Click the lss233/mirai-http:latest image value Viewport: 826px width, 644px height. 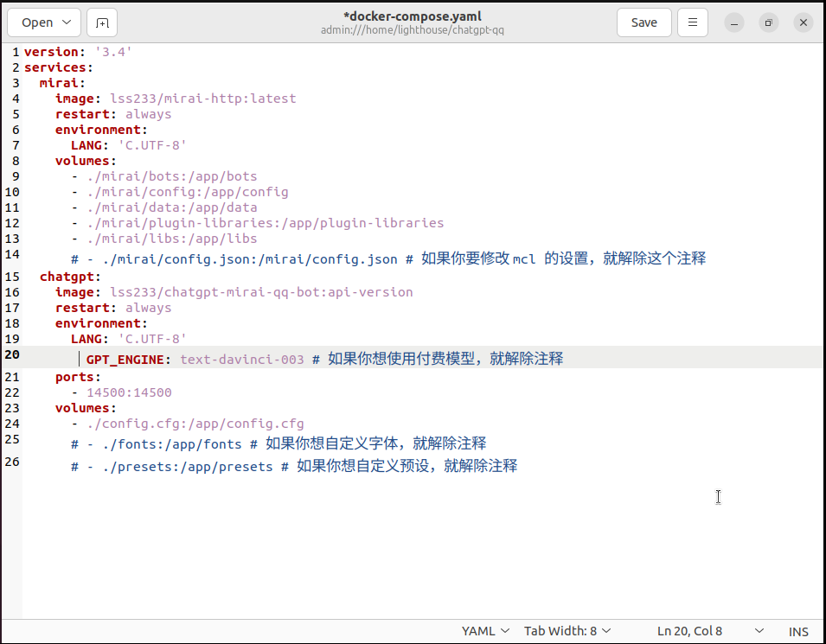pos(203,98)
